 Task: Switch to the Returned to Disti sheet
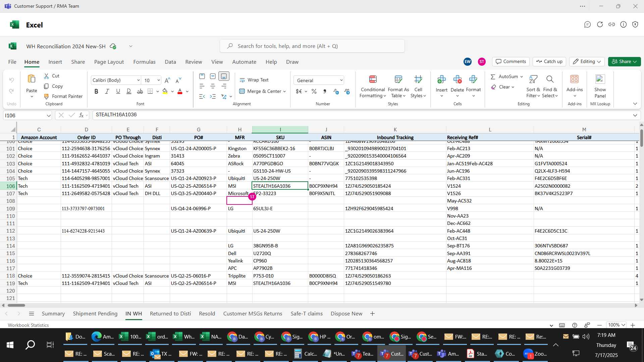(170, 314)
